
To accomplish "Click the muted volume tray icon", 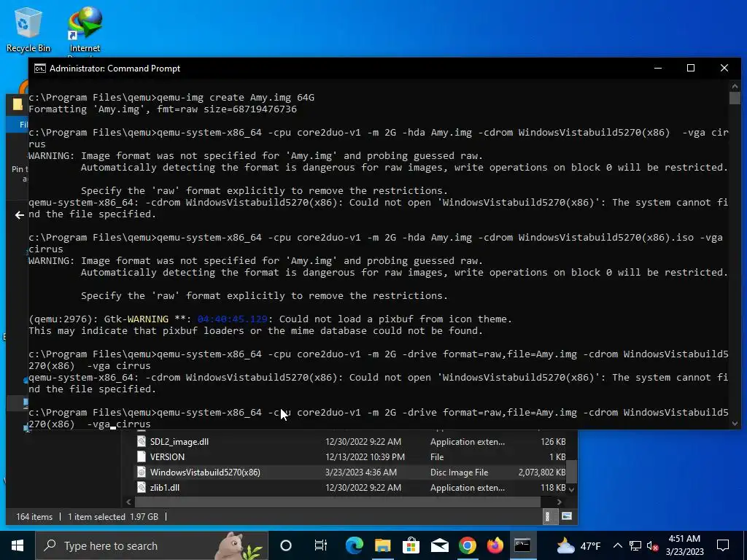I will 653,545.
